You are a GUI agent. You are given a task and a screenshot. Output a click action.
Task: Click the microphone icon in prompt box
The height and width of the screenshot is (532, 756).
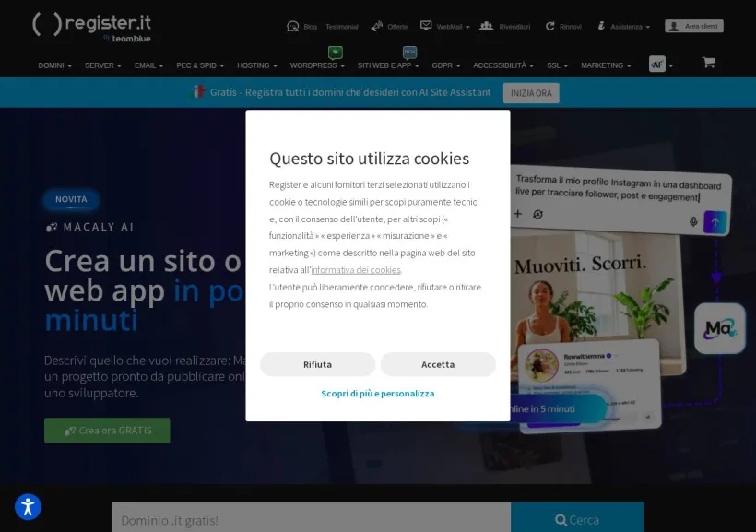click(693, 221)
